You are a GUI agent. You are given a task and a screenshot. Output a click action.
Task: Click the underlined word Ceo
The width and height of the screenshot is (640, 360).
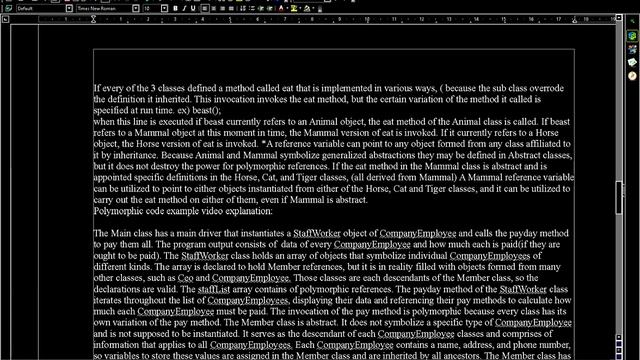185,278
